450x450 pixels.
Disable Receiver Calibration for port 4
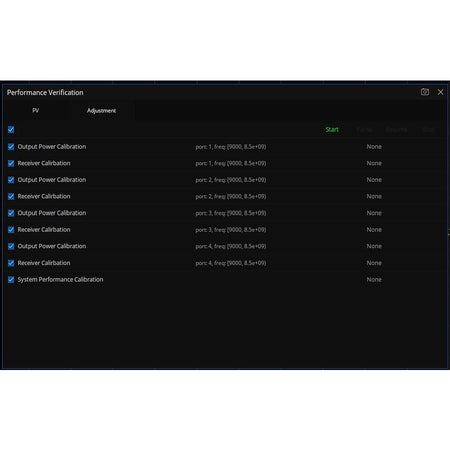coord(11,263)
